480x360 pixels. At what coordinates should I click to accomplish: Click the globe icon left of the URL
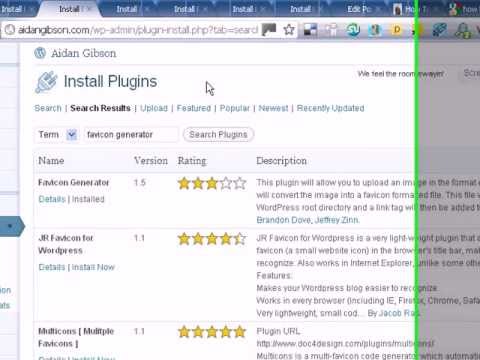coord(10,30)
